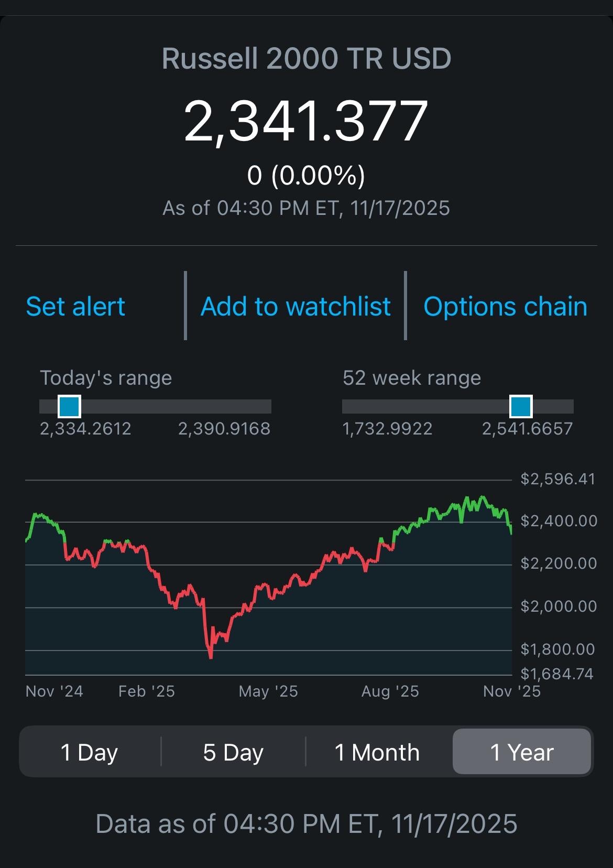613x868 pixels.
Task: Tap the chart's lowest red trough point
Action: [211, 657]
